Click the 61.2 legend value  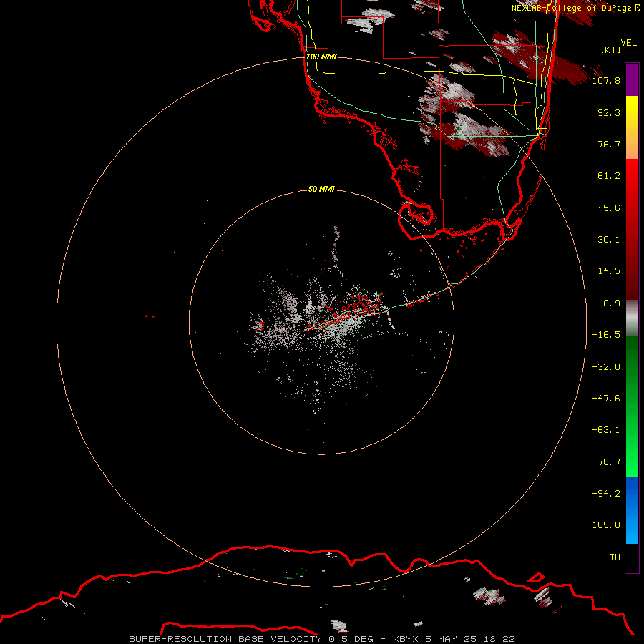pos(609,176)
